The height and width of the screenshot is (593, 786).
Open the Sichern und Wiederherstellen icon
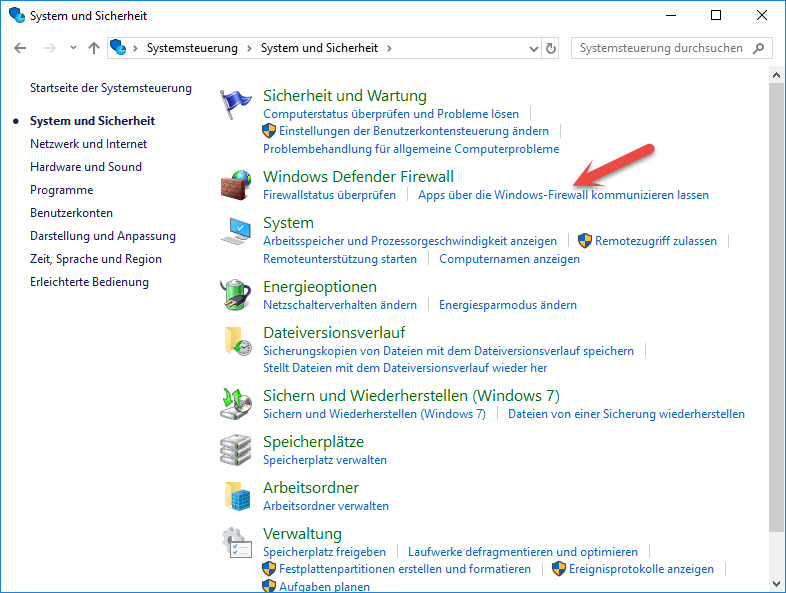click(237, 404)
